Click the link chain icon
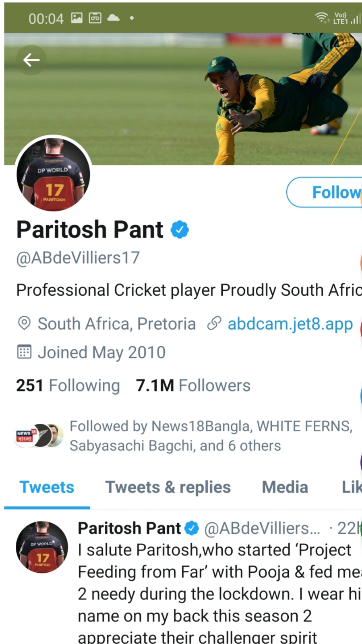 tap(214, 323)
